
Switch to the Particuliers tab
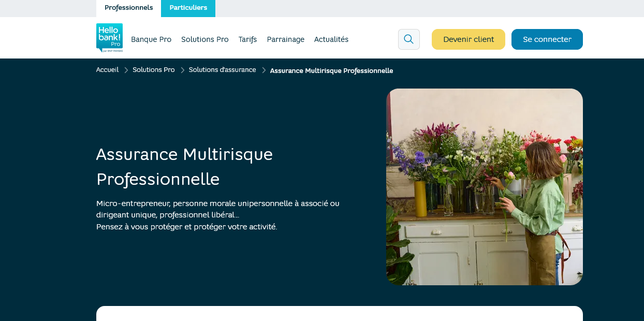pyautogui.click(x=188, y=8)
